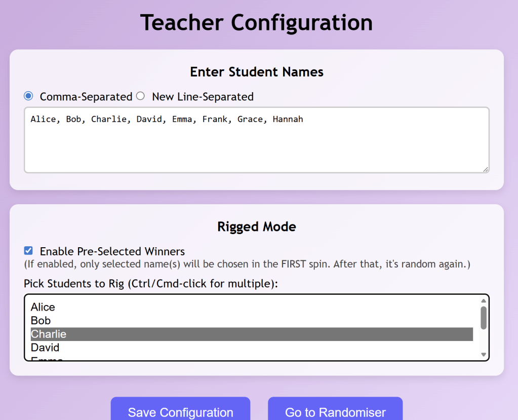Image resolution: width=518 pixels, height=420 pixels.
Task: Select Alice in the rig student list
Action: coord(43,307)
